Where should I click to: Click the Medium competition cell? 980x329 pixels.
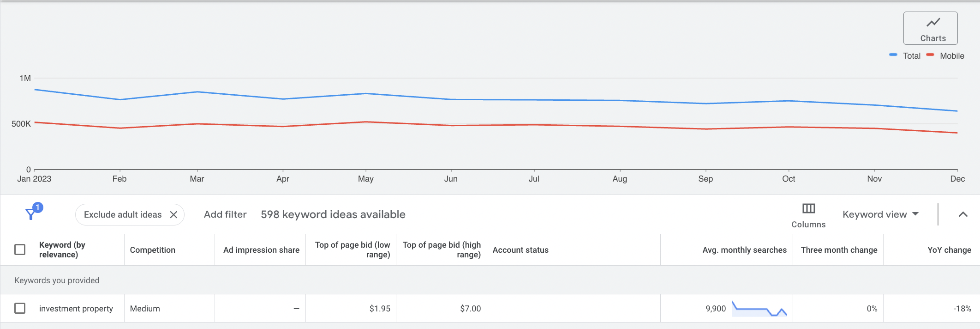coord(145,309)
